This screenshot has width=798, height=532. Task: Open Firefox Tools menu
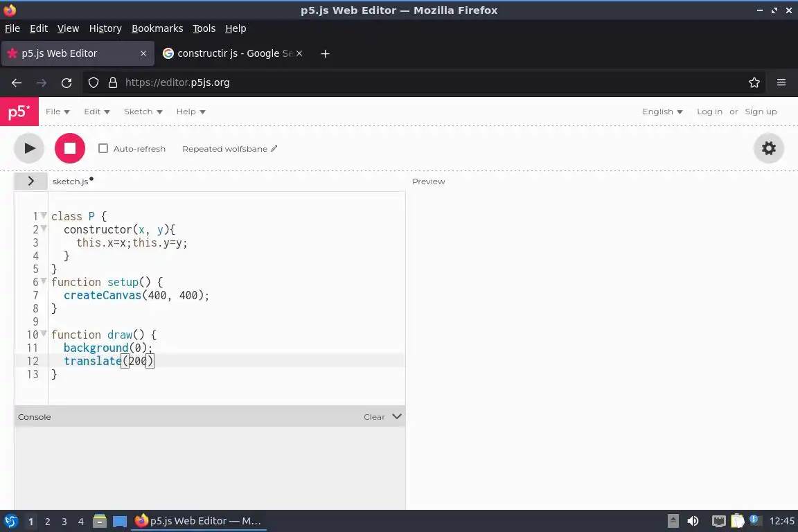(204, 28)
